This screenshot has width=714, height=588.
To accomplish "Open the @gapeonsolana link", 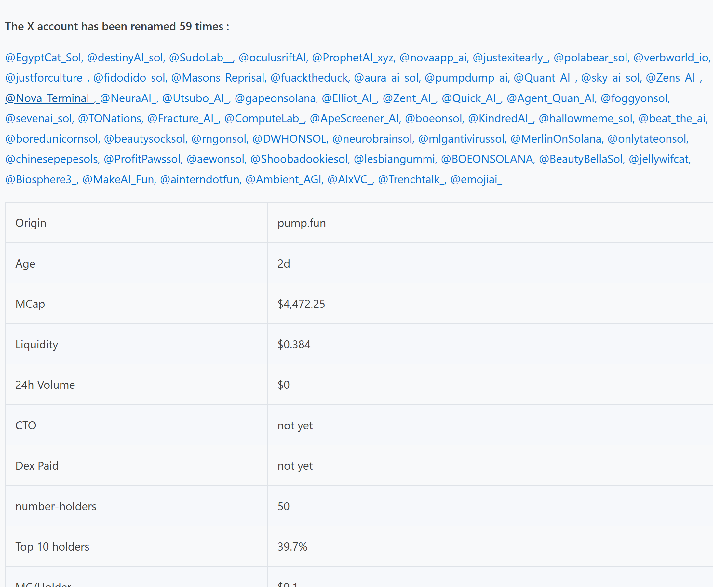I will (x=275, y=98).
